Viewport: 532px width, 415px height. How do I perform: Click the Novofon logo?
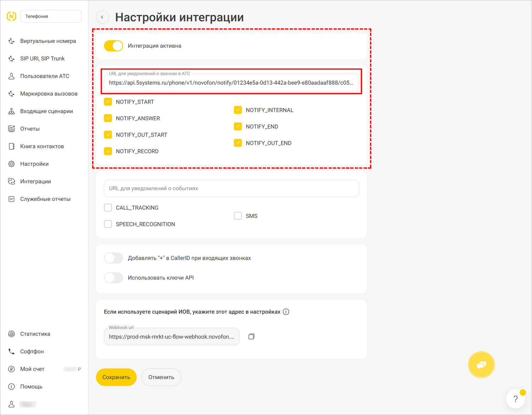click(11, 16)
